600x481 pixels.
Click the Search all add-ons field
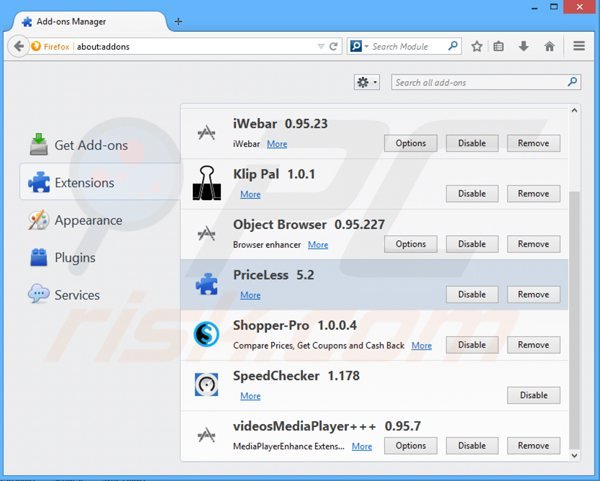(x=486, y=82)
